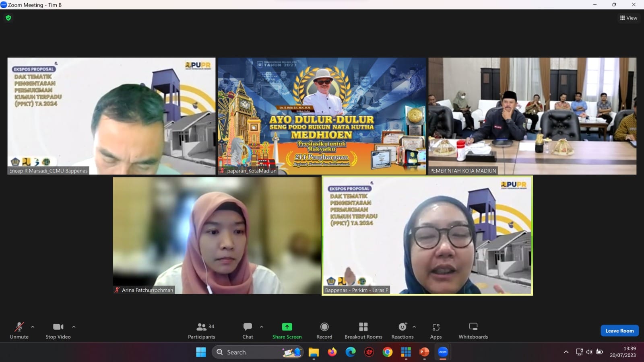Image resolution: width=644 pixels, height=362 pixels.
Task: Expand video options arrow beside Stop Video
Action: pos(74,327)
